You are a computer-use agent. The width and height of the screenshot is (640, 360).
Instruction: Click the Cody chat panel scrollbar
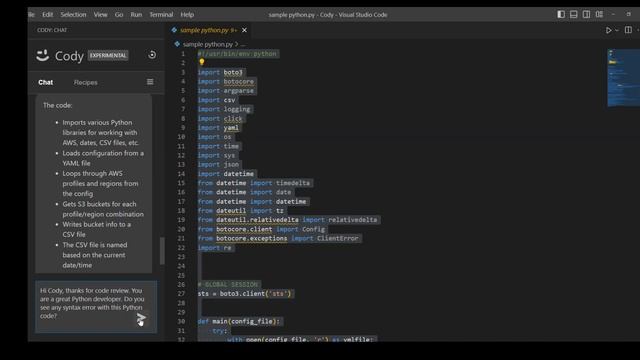point(162,251)
